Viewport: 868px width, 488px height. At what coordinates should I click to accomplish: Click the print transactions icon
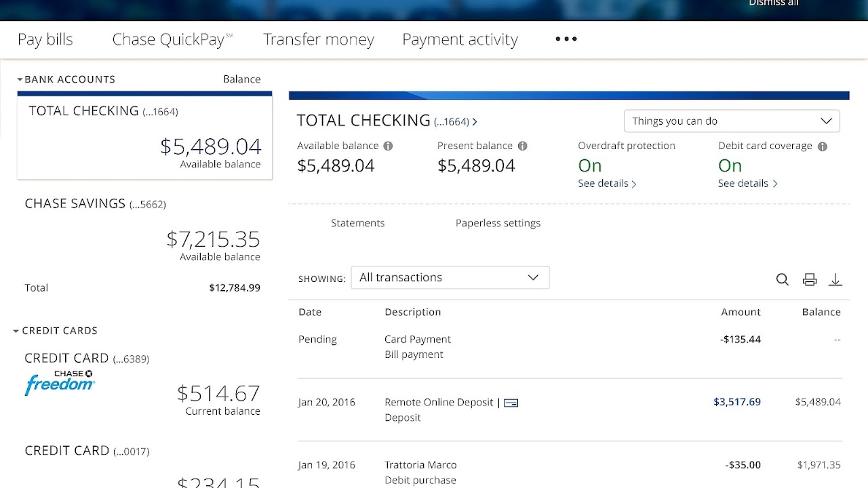point(809,279)
